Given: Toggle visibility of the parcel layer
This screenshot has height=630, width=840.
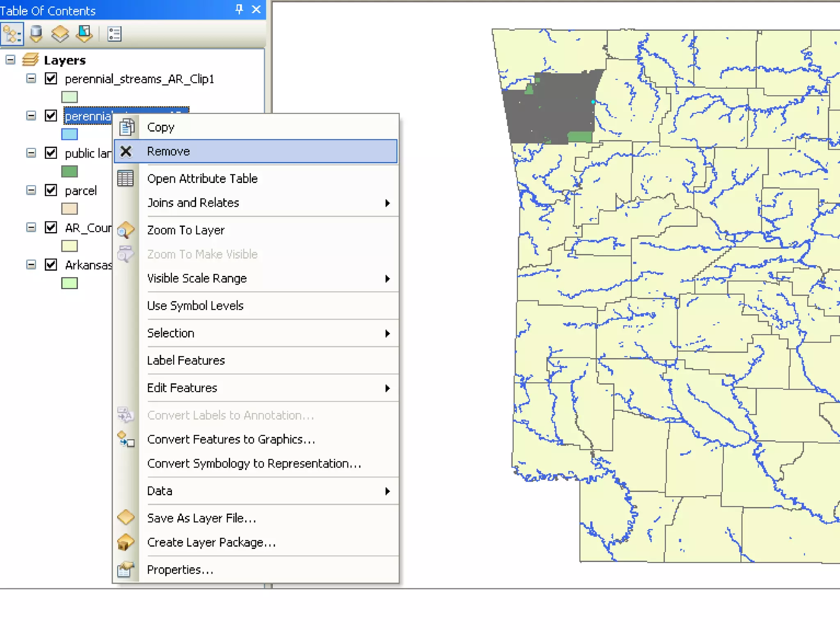Looking at the screenshot, I should (51, 190).
